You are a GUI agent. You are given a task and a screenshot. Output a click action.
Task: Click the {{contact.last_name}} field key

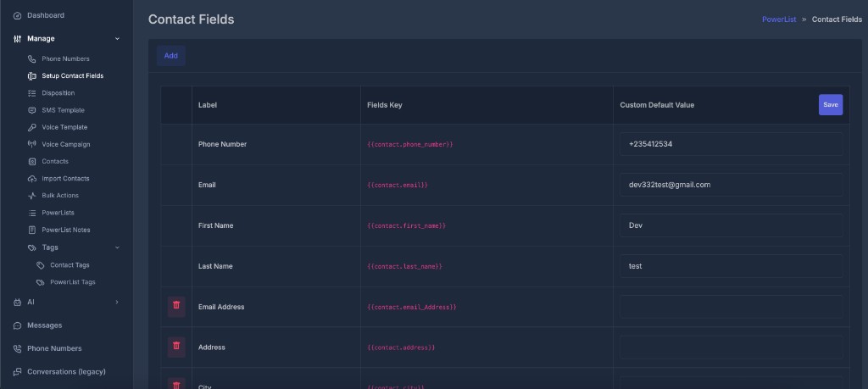404,266
